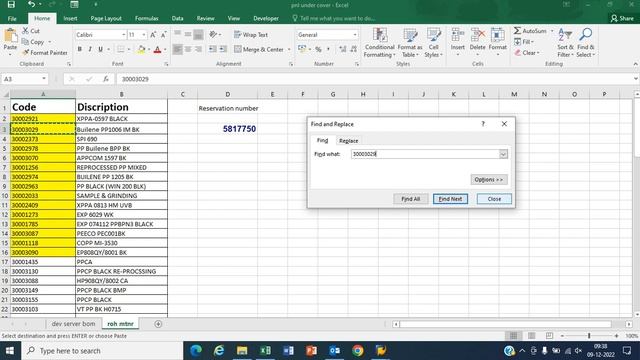This screenshot has height=360, width=640.
Task: Click Increase Decimal icon
Action: [342, 49]
